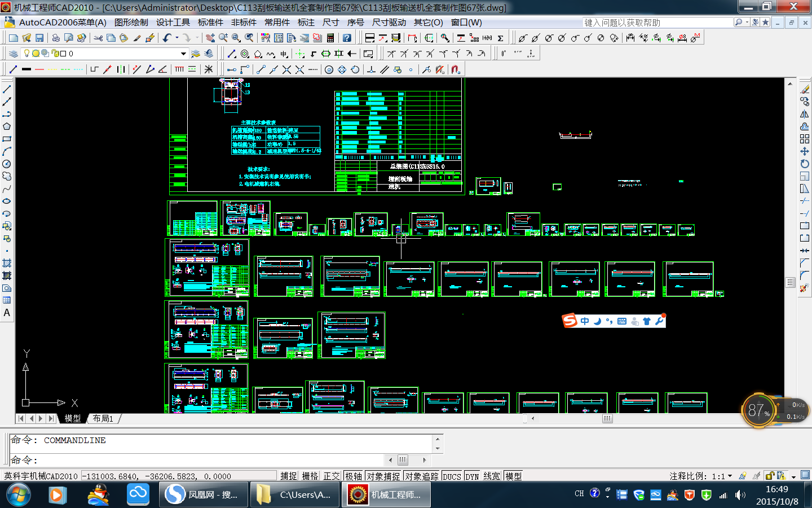Click the 模型 button in status bar
812x508 pixels.
point(514,476)
